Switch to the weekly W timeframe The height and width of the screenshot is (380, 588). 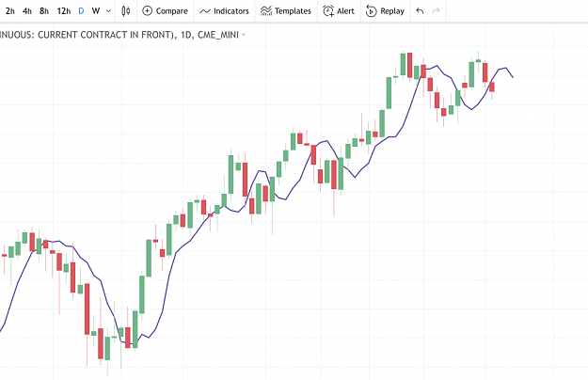[96, 11]
